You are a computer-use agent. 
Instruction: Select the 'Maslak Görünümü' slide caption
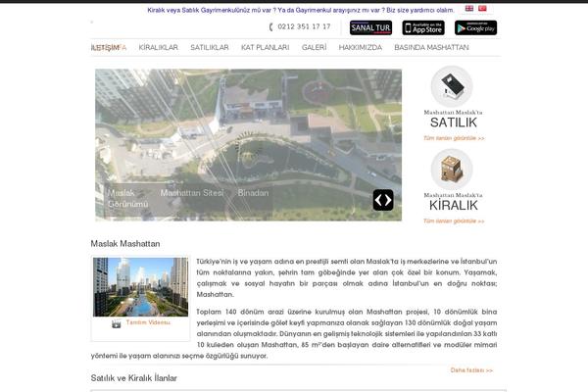coord(127,198)
